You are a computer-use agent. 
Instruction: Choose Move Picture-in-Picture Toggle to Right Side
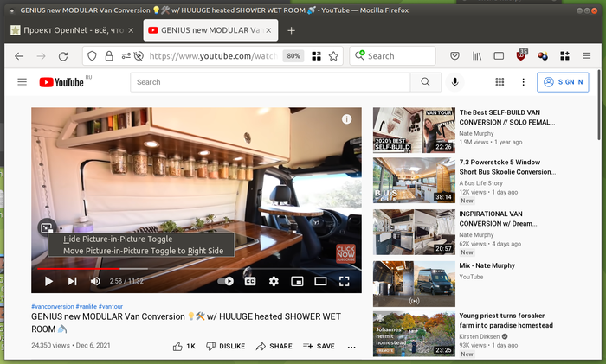point(143,251)
